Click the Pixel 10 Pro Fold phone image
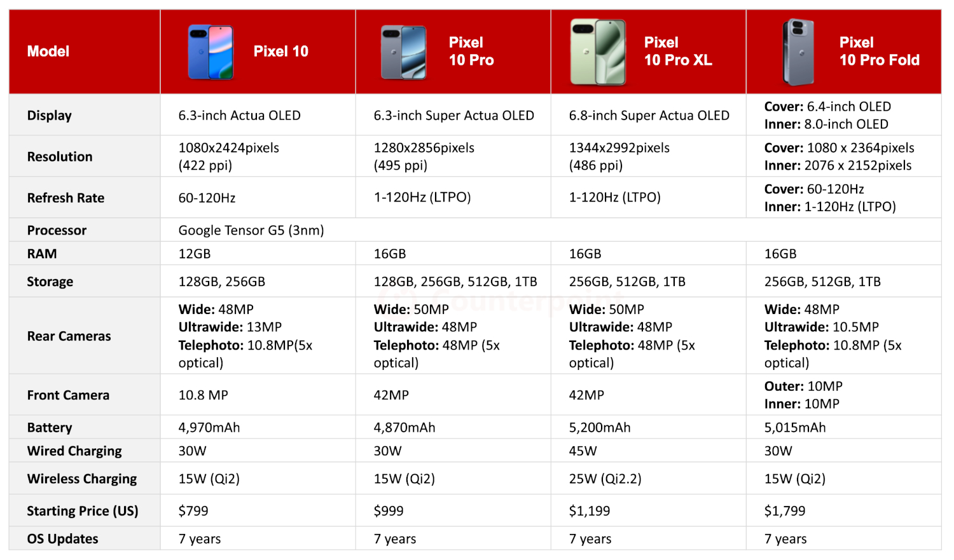Viewport: 954px width, 560px height. (799, 52)
